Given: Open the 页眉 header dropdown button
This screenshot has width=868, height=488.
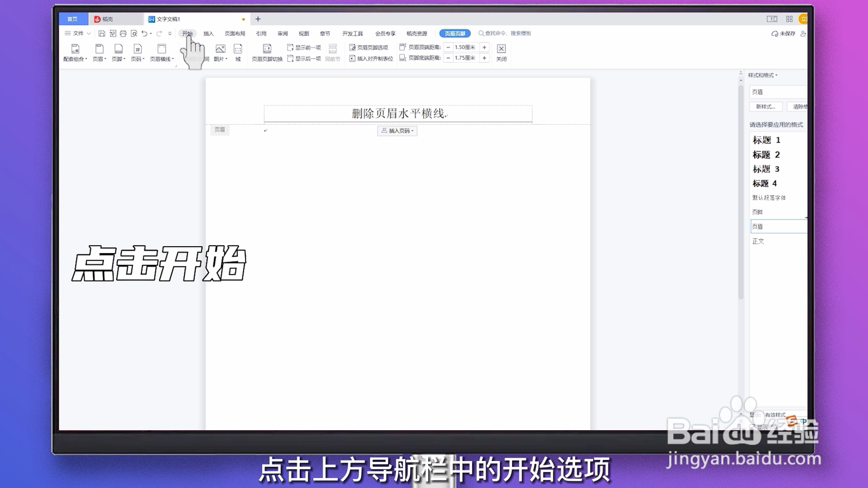Looking at the screenshot, I should (x=99, y=52).
